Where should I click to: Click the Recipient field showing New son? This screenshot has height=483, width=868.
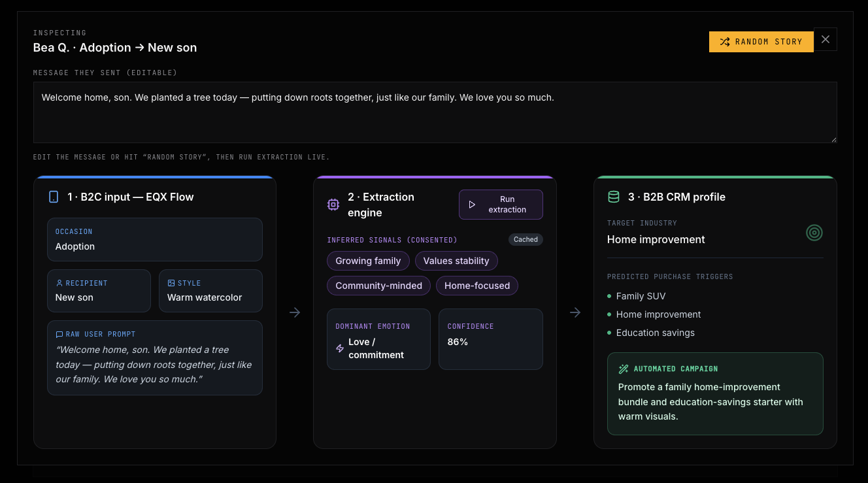tap(99, 291)
